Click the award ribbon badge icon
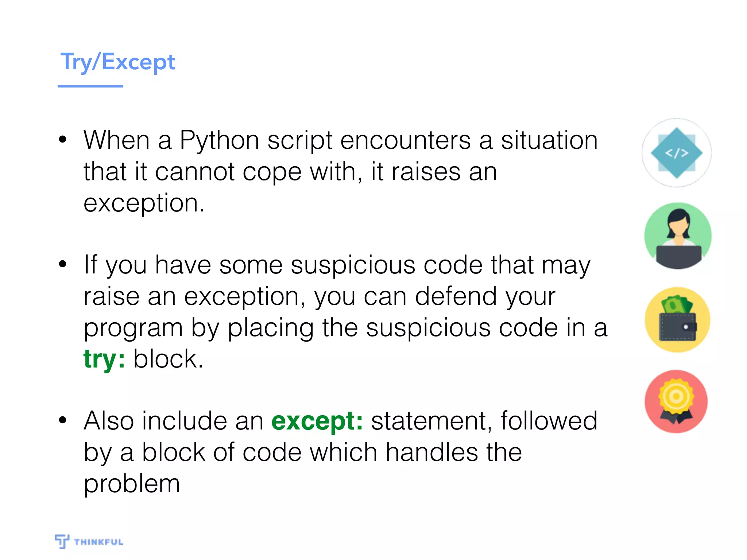 676,402
